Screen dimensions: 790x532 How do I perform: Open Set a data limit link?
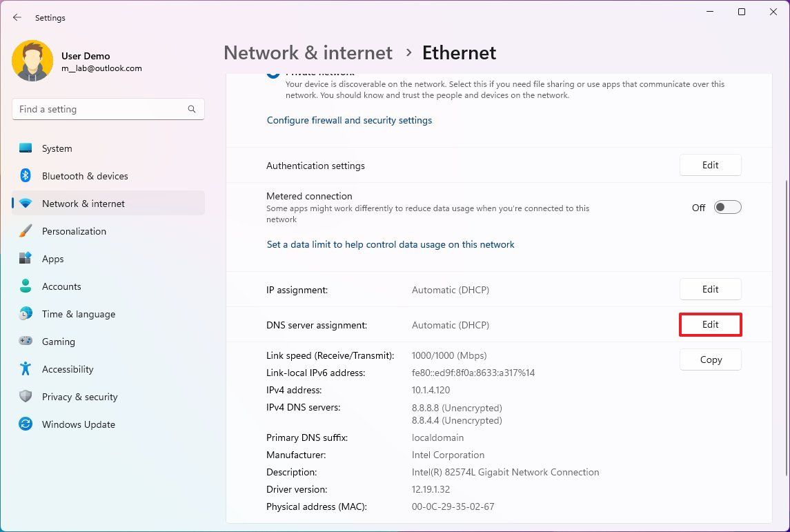390,244
